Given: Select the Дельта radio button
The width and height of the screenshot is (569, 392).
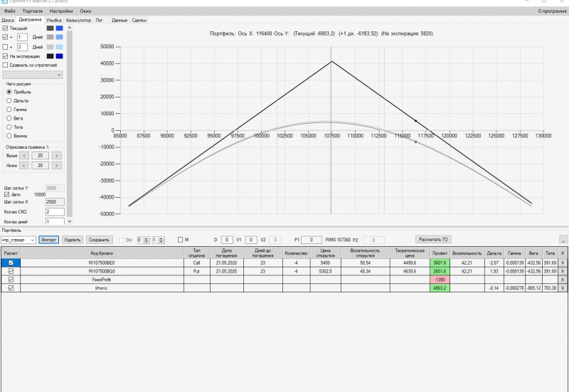Looking at the screenshot, I should pos(9,100).
